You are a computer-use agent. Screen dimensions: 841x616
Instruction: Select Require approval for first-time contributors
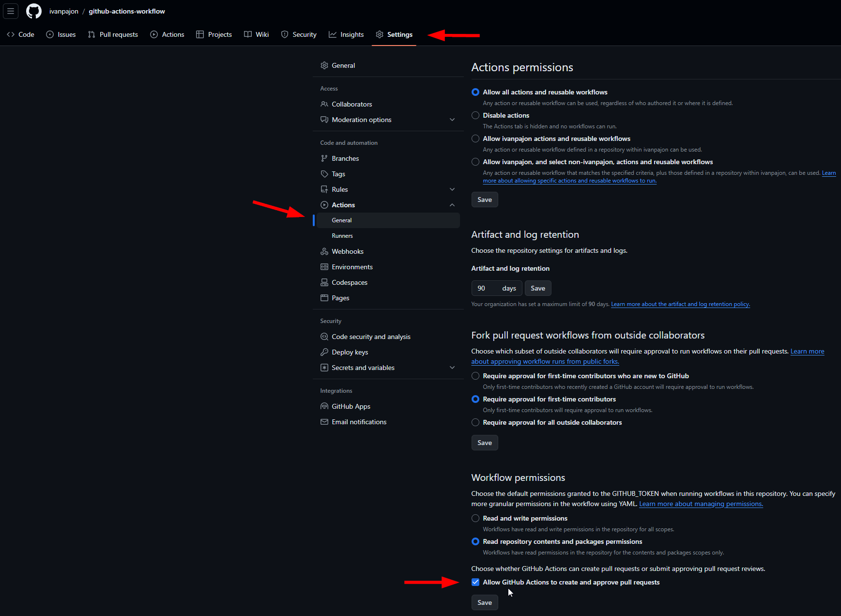click(475, 399)
